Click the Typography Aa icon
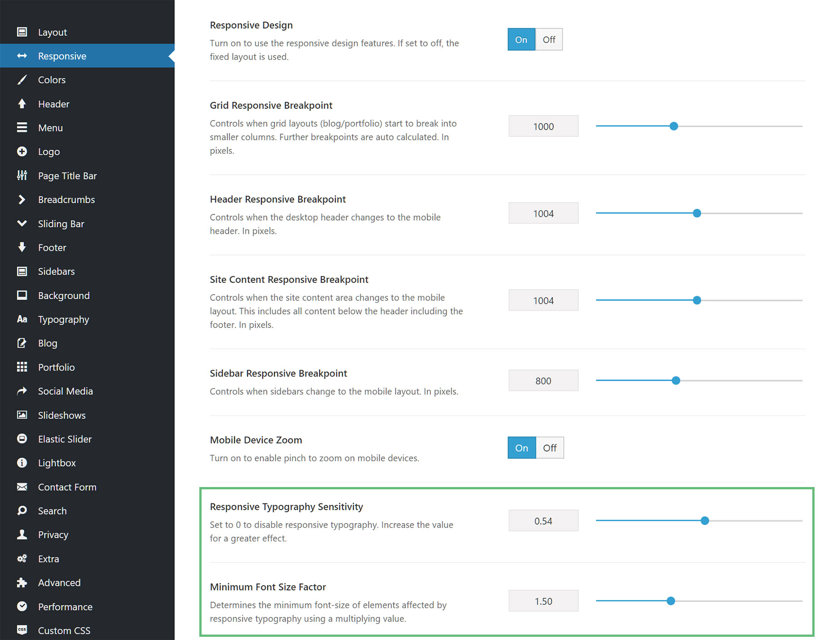The width and height of the screenshot is (840, 640). [22, 319]
